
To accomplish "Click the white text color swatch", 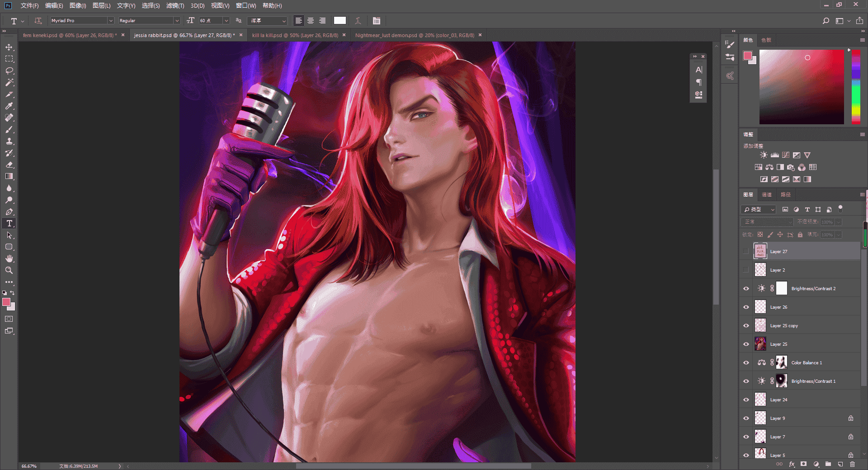I will 340,21.
